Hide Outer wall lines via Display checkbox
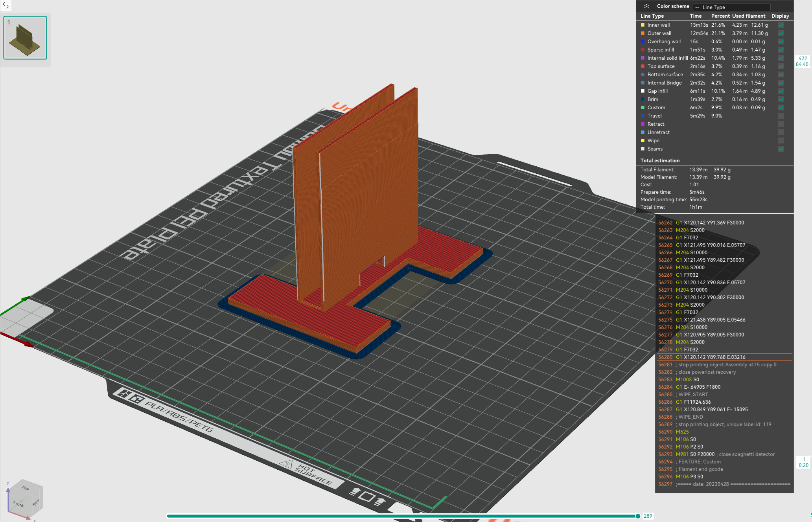Image resolution: width=812 pixels, height=522 pixels. click(x=781, y=33)
